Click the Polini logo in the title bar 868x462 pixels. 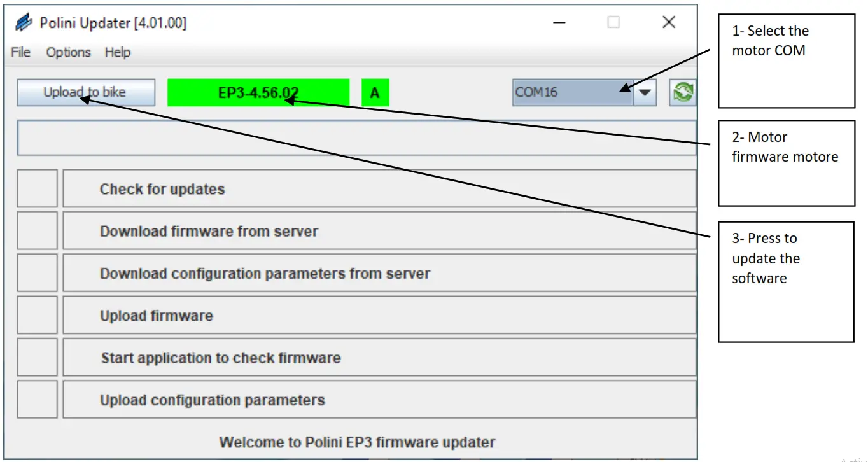(x=24, y=22)
